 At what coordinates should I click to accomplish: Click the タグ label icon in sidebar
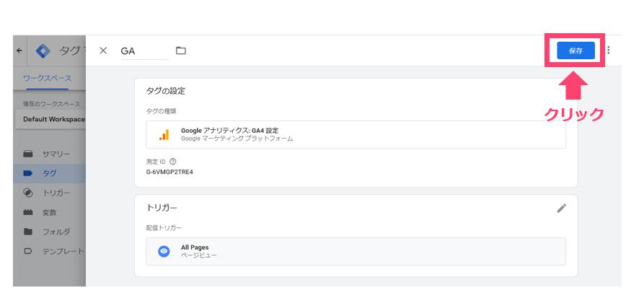click(28, 173)
